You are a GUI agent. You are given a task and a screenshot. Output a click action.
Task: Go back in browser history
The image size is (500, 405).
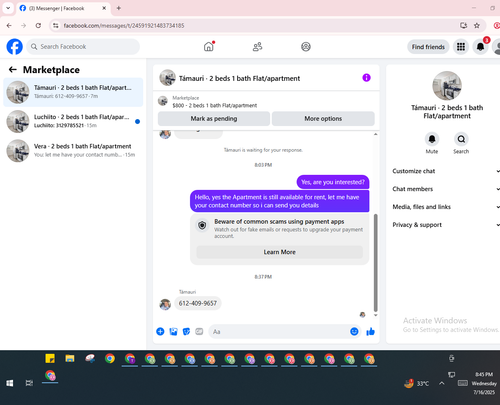click(x=9, y=26)
